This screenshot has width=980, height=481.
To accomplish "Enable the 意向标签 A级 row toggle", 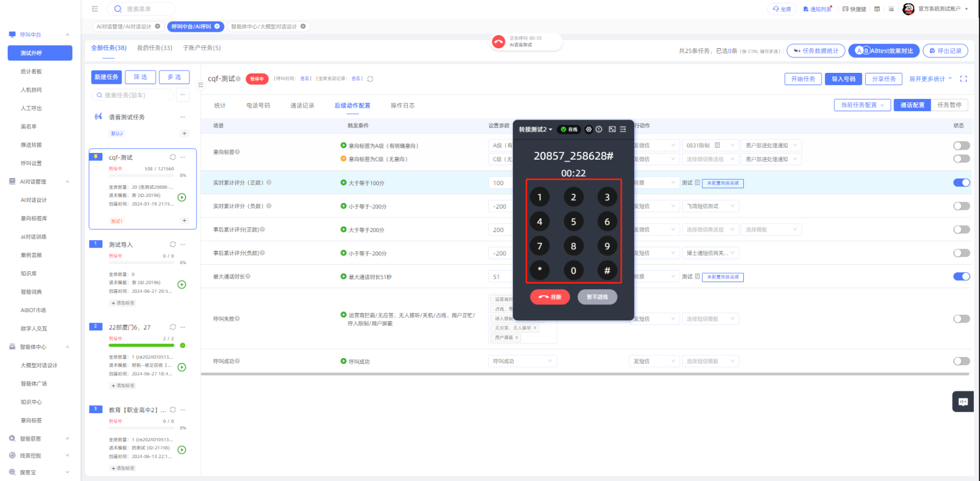I will [961, 146].
